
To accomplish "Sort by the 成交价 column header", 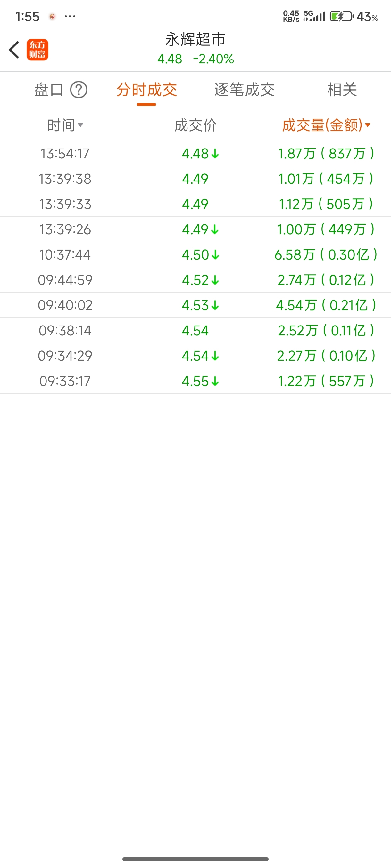I will [195, 125].
